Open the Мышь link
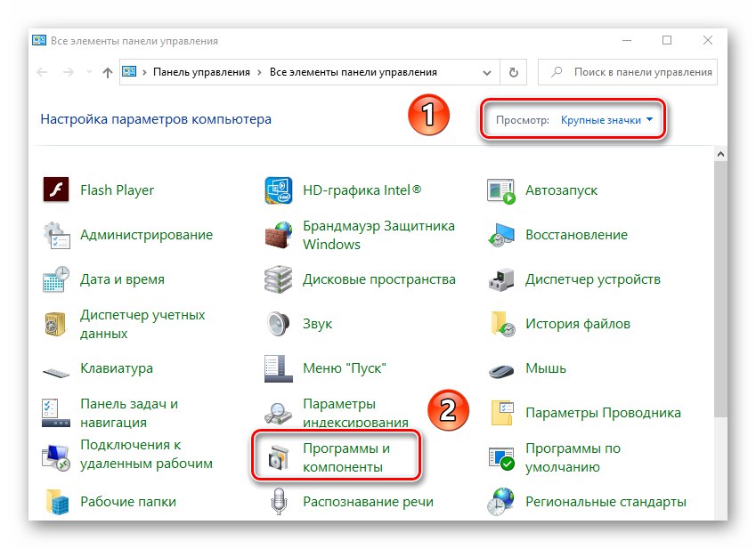Image resolution: width=756 pixels, height=549 pixels. pos(546,368)
